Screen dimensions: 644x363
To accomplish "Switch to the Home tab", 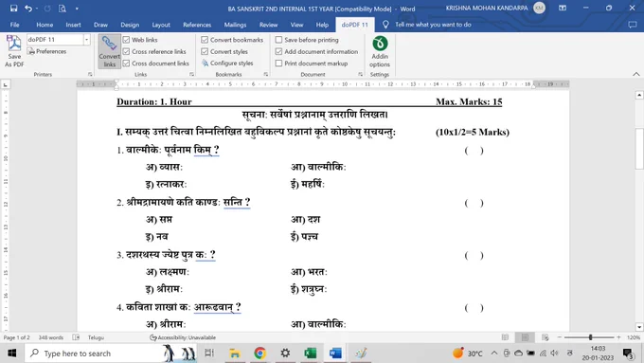I will (45, 25).
